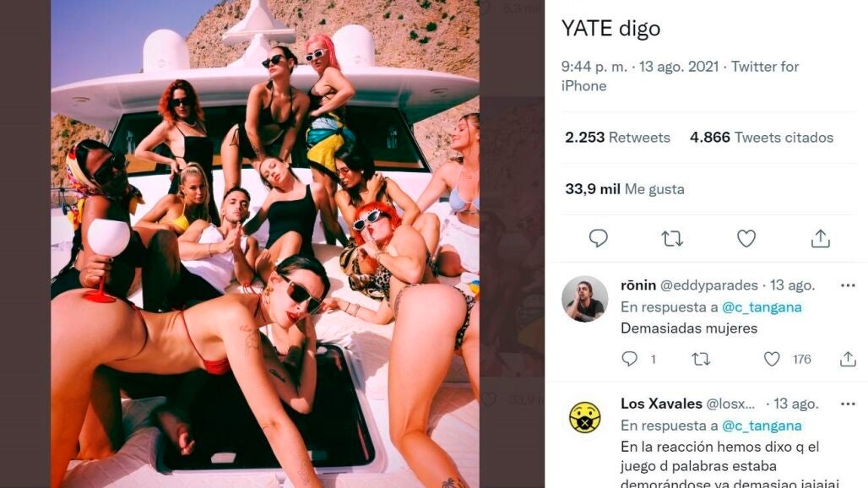Share rōnin's reply using the upload icon
This screenshot has width=868, height=488.
coord(848,359)
